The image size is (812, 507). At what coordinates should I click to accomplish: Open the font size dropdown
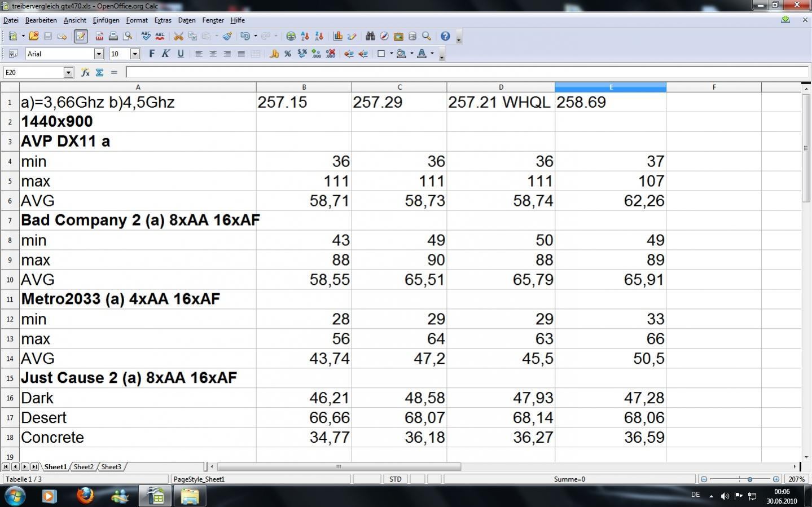pos(135,54)
